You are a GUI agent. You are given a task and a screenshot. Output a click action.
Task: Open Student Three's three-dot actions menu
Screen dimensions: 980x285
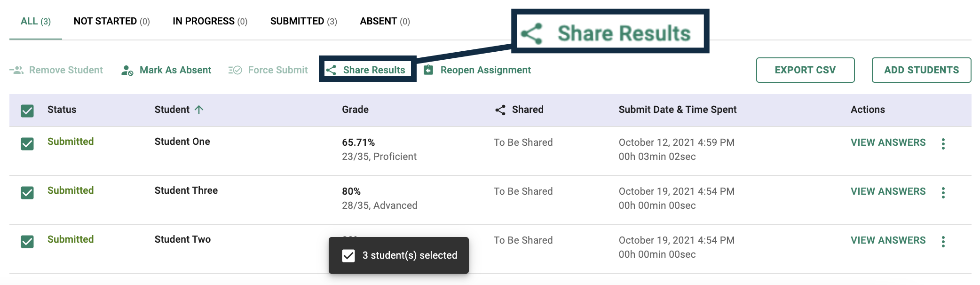click(943, 193)
